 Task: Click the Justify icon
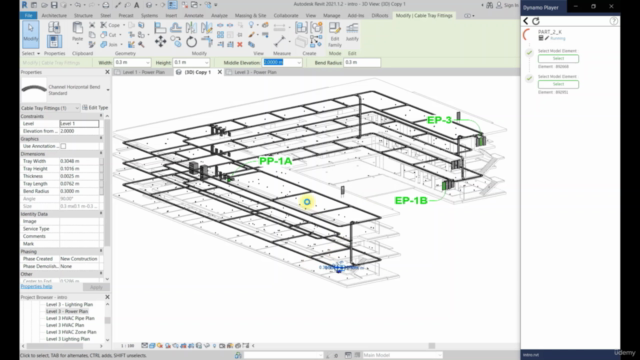(x=352, y=32)
